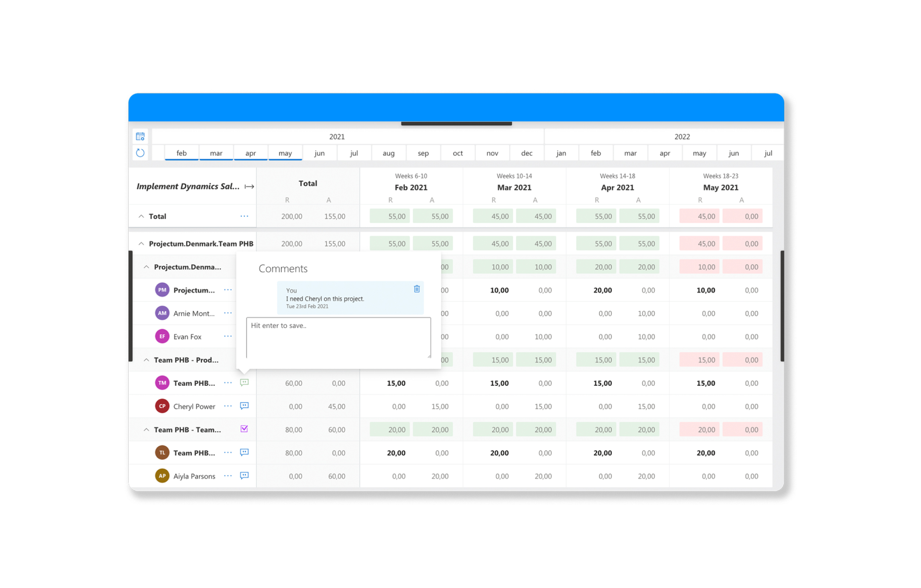
Task: Click the Aiyla Parsons resource name
Action: pos(194,476)
